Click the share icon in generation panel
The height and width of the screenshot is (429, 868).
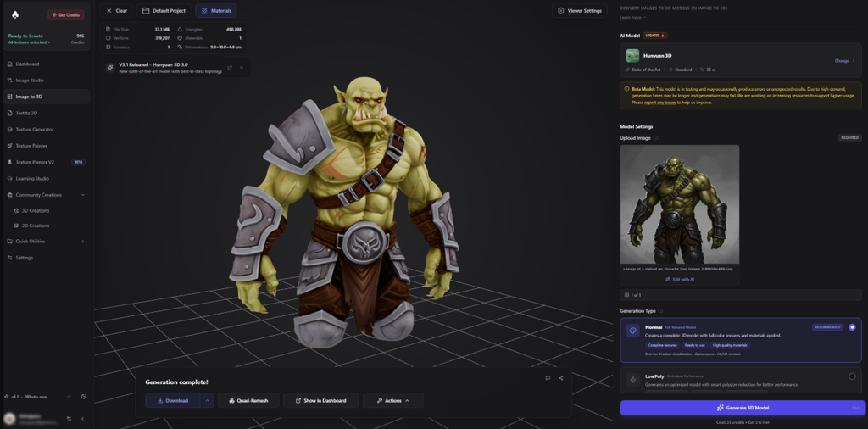click(x=561, y=378)
